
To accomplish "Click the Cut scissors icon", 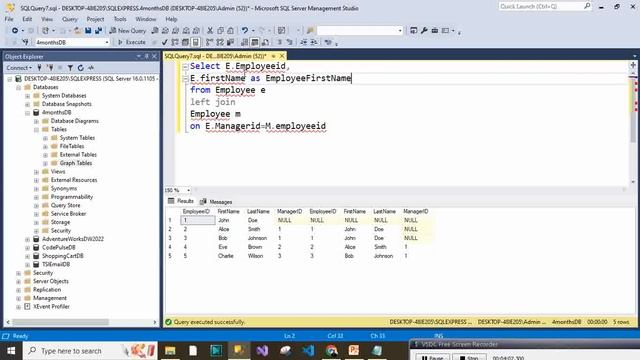I will pos(210,31).
